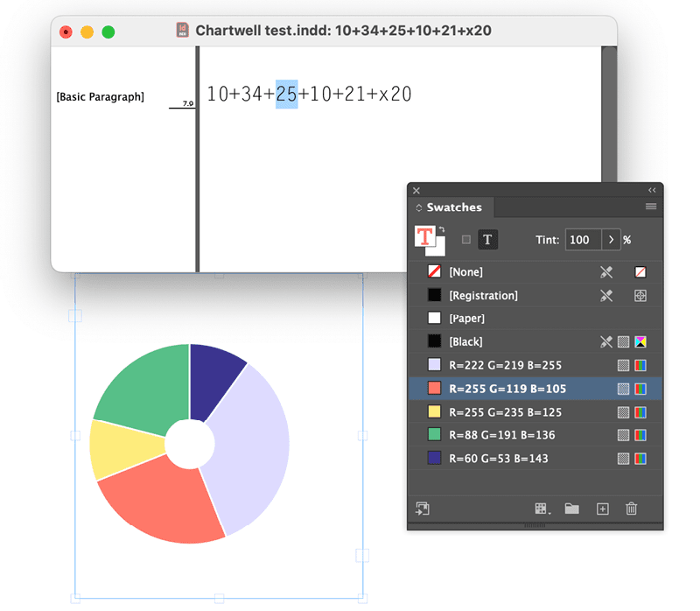Delete the selected swatch with trash icon

(x=631, y=509)
